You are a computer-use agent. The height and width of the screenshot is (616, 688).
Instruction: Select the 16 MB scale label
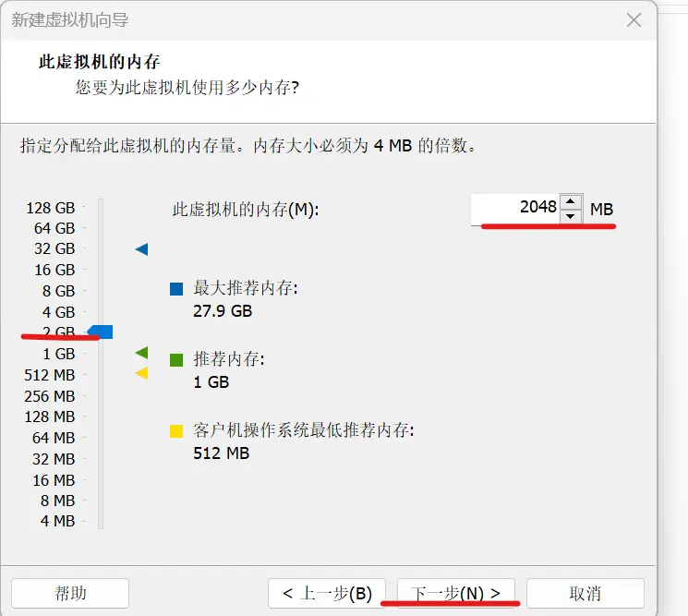tap(54, 480)
